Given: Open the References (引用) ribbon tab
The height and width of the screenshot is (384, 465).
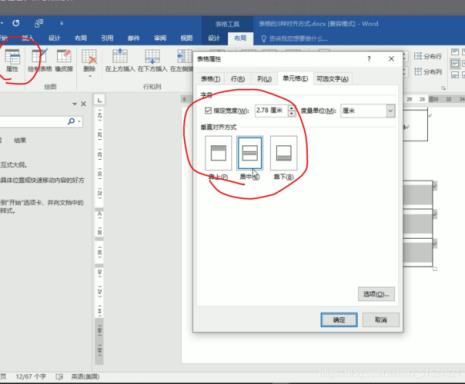Looking at the screenshot, I should pyautogui.click(x=107, y=38).
